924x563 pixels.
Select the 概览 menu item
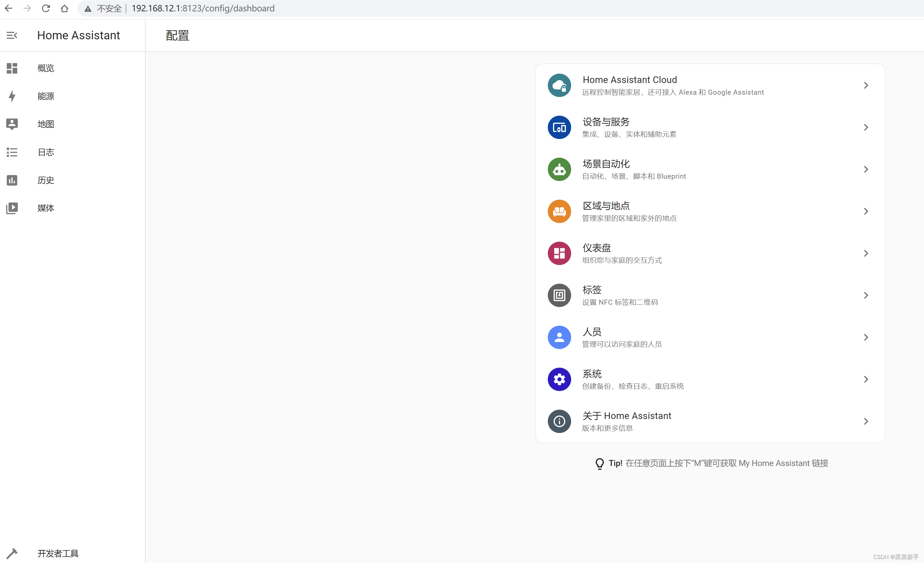click(x=45, y=68)
